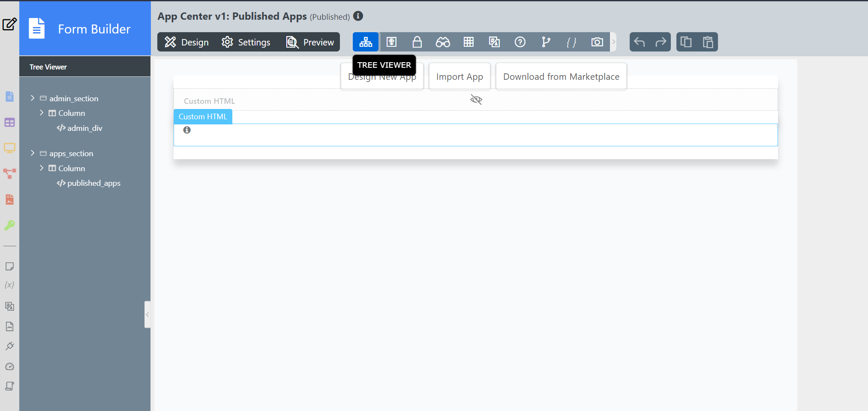Screen dimensions: 868x411
Task: Click the padlock permission toolbar icon
Action: pyautogui.click(x=417, y=42)
